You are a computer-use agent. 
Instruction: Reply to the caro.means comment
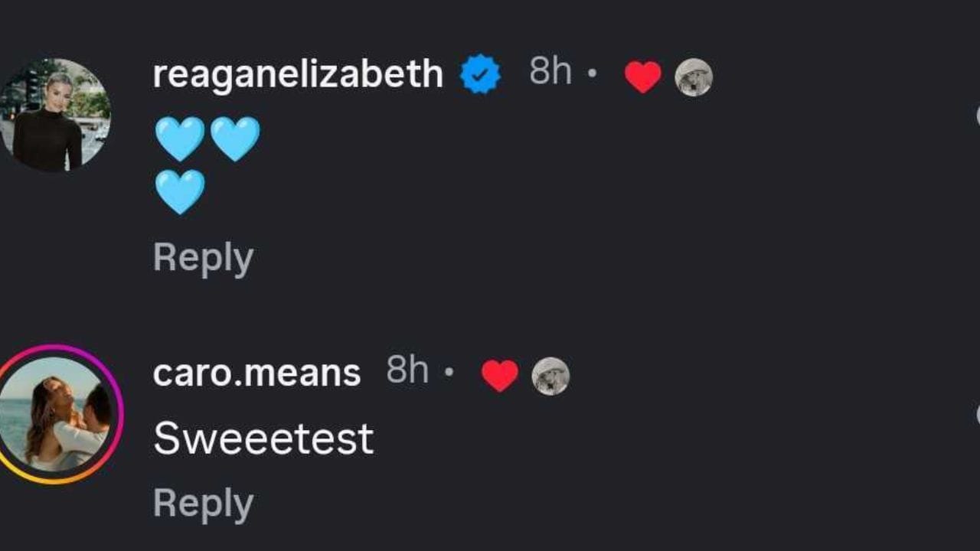coord(203,504)
